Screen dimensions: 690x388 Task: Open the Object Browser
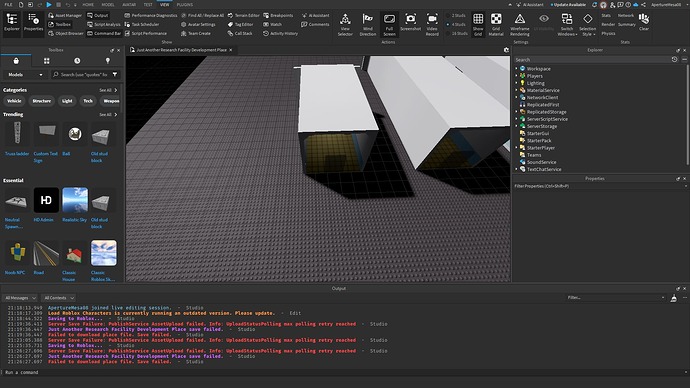click(x=65, y=33)
